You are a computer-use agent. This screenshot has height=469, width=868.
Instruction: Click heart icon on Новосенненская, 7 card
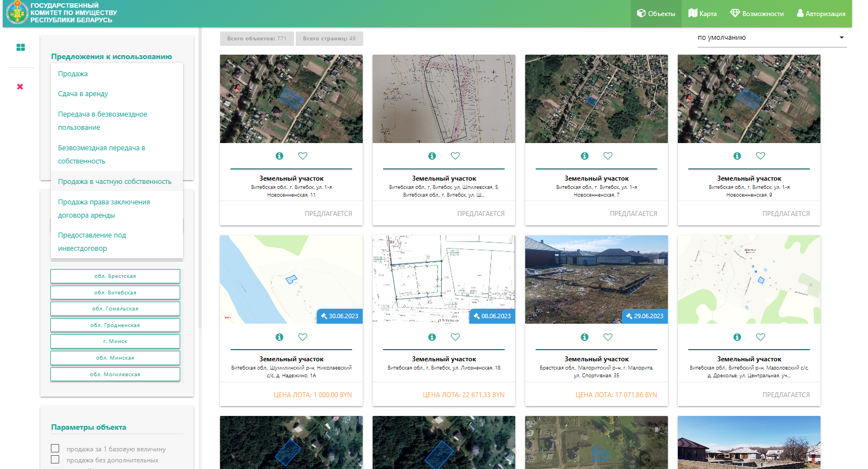(x=608, y=156)
